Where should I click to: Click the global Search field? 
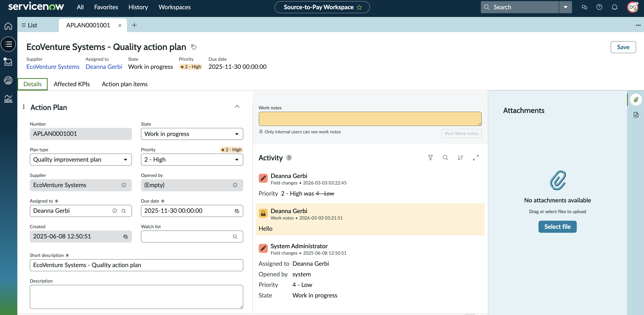tap(520, 7)
